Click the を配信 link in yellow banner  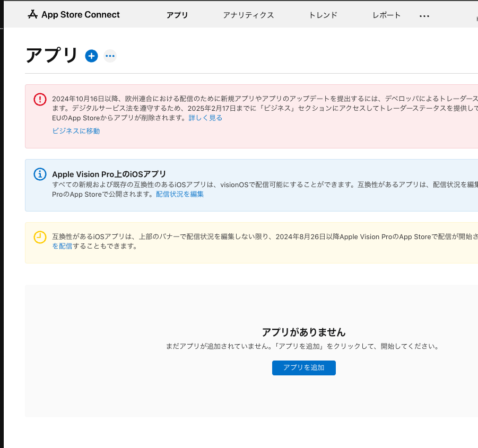pos(62,246)
